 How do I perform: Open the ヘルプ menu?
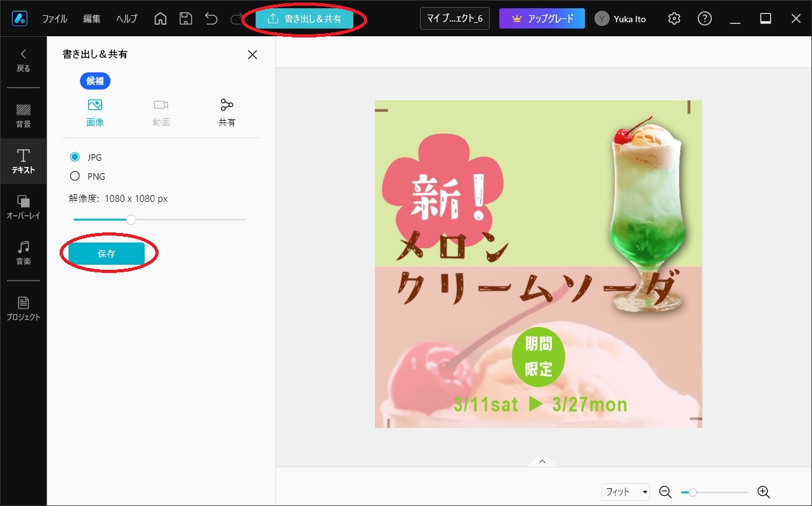pyautogui.click(x=127, y=19)
